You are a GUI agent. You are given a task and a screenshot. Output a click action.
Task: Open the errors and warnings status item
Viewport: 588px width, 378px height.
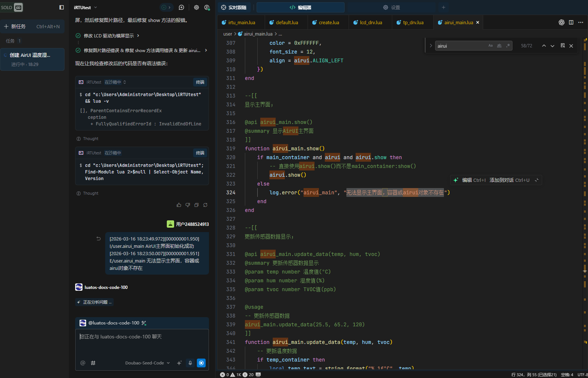pyautogui.click(x=237, y=375)
